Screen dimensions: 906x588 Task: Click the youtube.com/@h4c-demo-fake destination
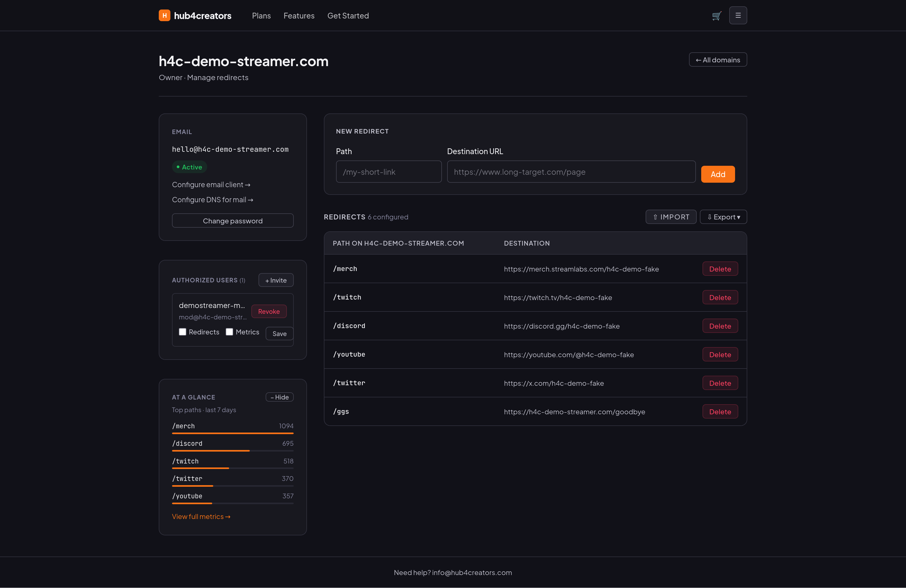(x=569, y=355)
